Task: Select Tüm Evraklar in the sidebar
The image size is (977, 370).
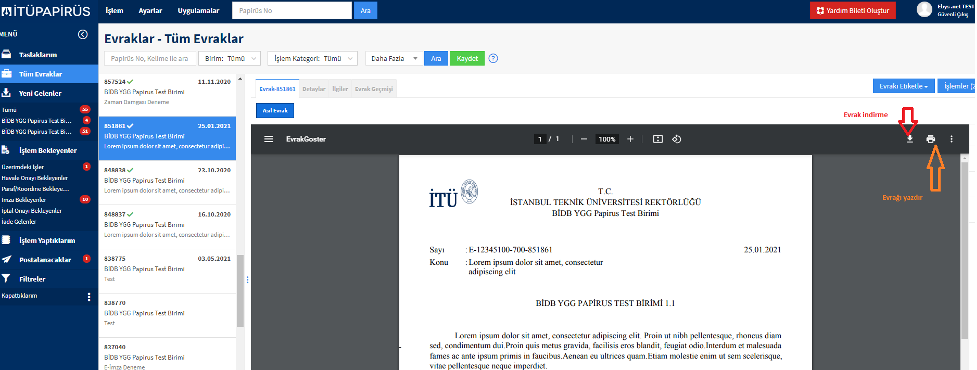Action: [x=49, y=74]
